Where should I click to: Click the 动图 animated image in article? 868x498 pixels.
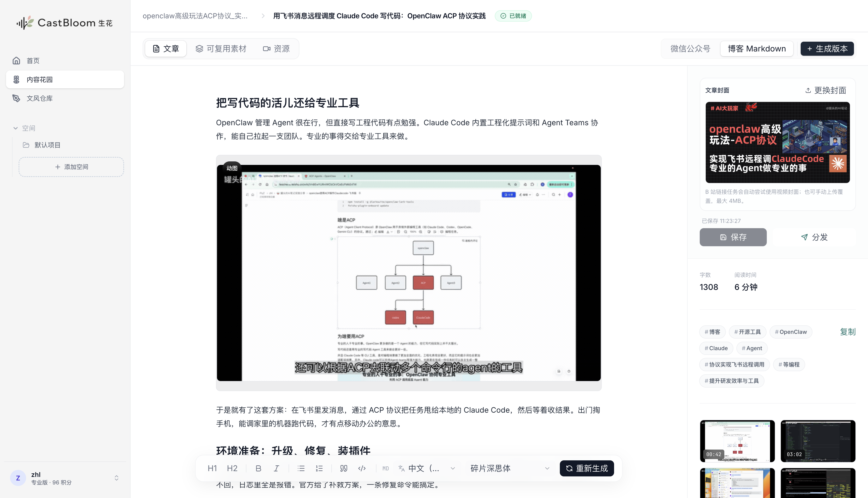tap(409, 273)
